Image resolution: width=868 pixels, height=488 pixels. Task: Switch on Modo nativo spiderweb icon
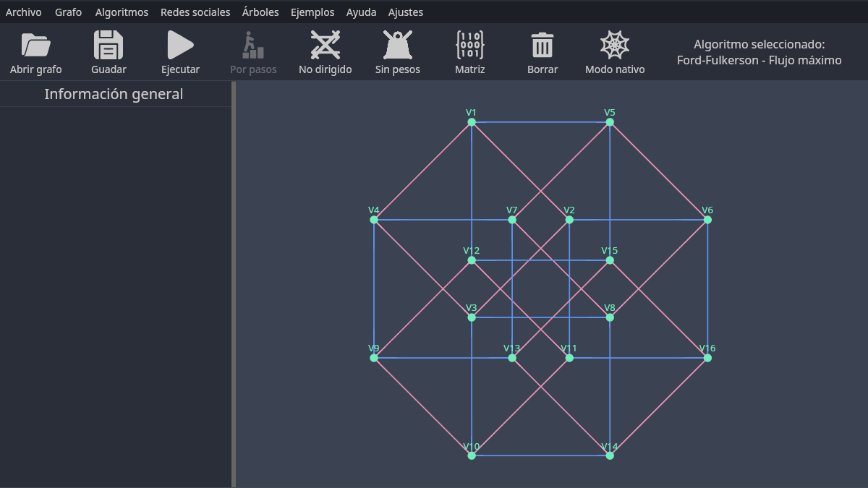(615, 46)
